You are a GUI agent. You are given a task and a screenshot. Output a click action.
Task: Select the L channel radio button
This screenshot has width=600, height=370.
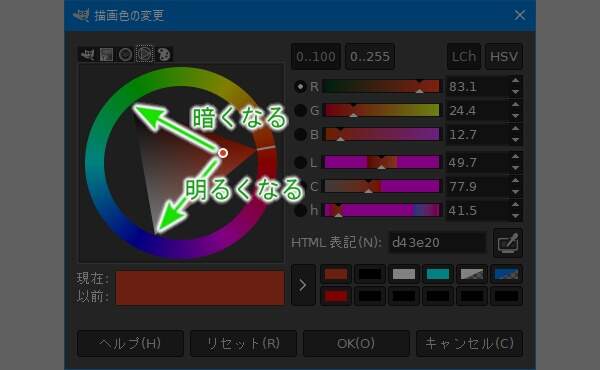(x=300, y=163)
